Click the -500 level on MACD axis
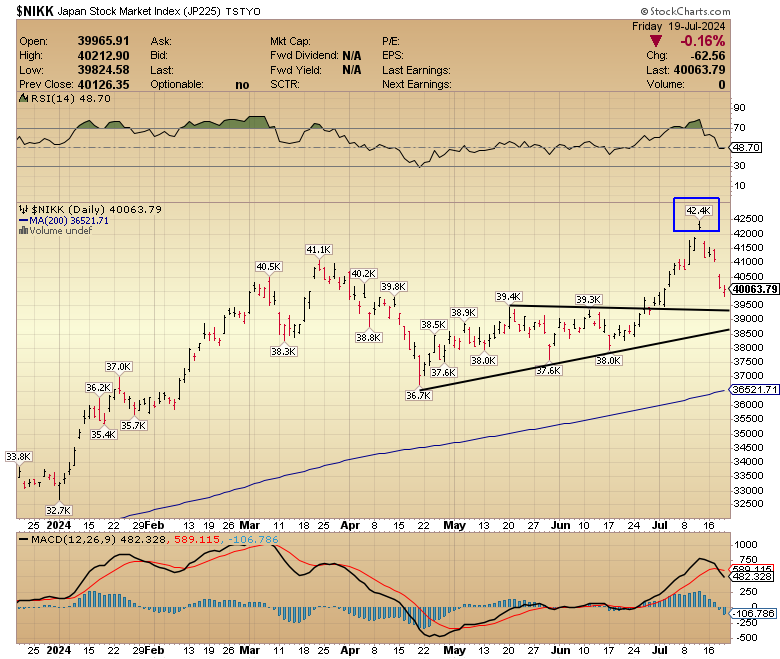Viewport: 780px width, 659px height. tap(745, 638)
